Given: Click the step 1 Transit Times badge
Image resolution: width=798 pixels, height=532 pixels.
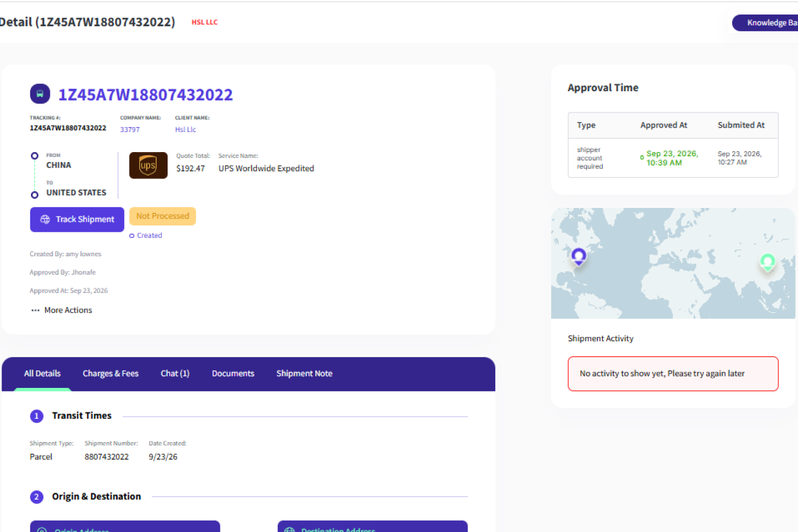Looking at the screenshot, I should pos(36,416).
